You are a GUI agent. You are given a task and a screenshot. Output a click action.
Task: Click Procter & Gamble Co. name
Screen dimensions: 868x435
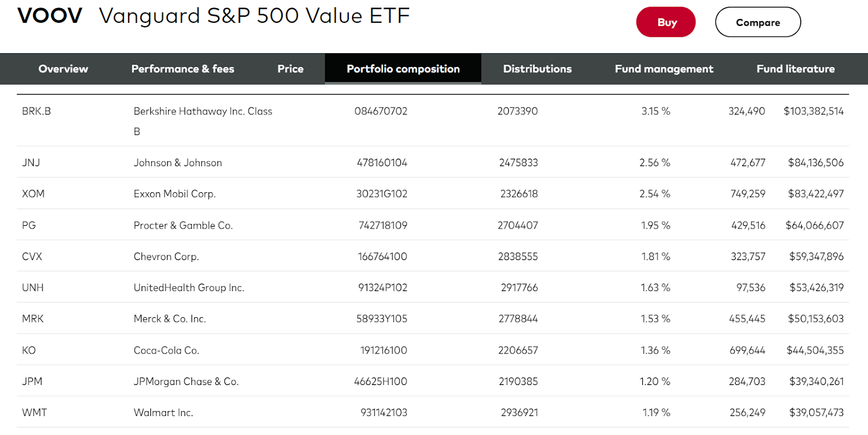pyautogui.click(x=183, y=225)
